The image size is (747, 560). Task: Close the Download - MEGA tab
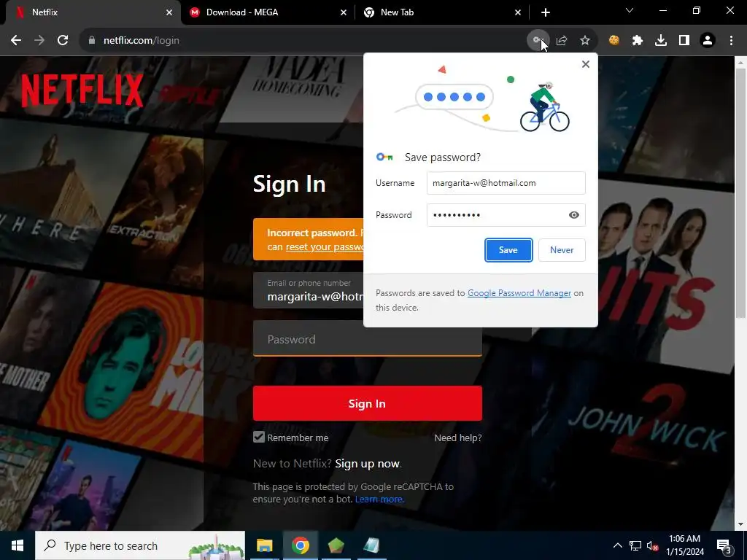click(344, 12)
